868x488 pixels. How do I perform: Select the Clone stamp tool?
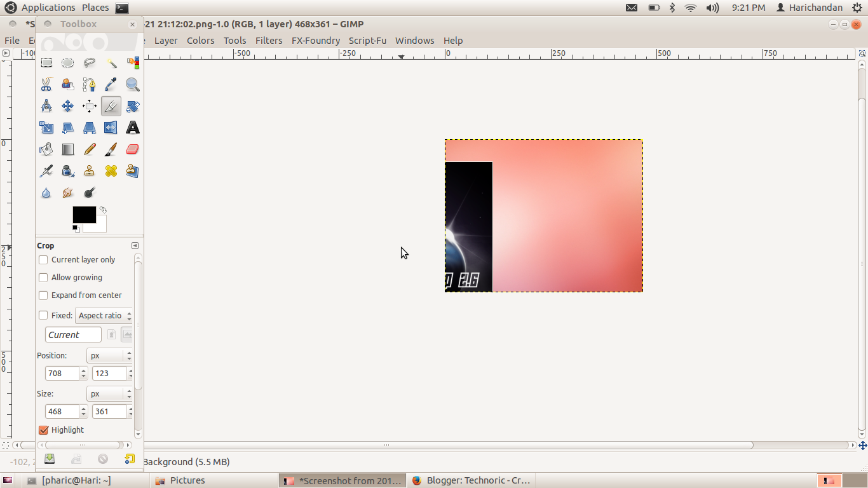[89, 171]
